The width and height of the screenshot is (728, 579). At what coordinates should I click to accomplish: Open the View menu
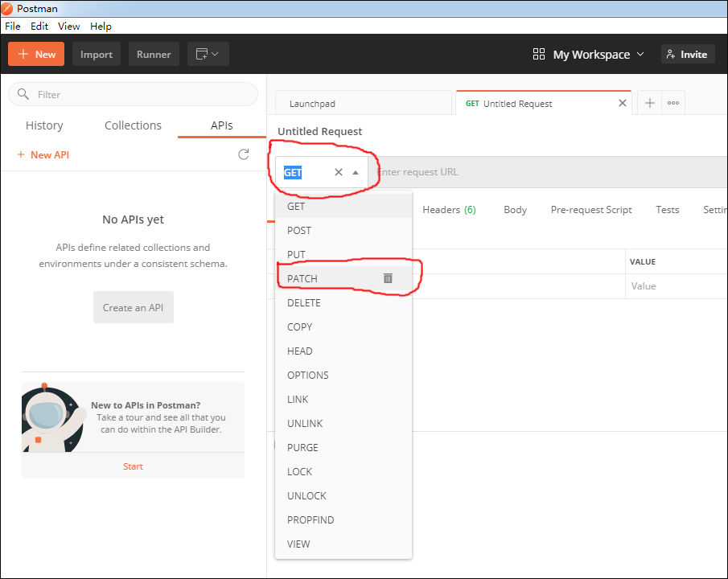(x=68, y=26)
